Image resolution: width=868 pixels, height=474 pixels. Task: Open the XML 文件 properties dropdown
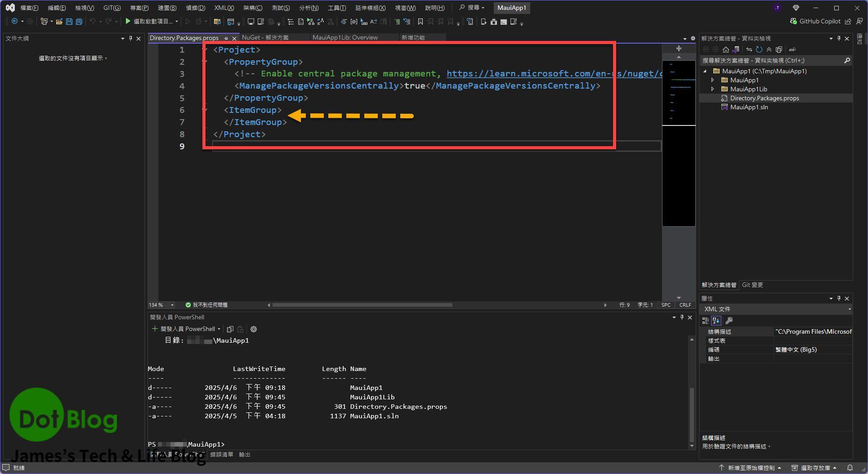pos(849,309)
